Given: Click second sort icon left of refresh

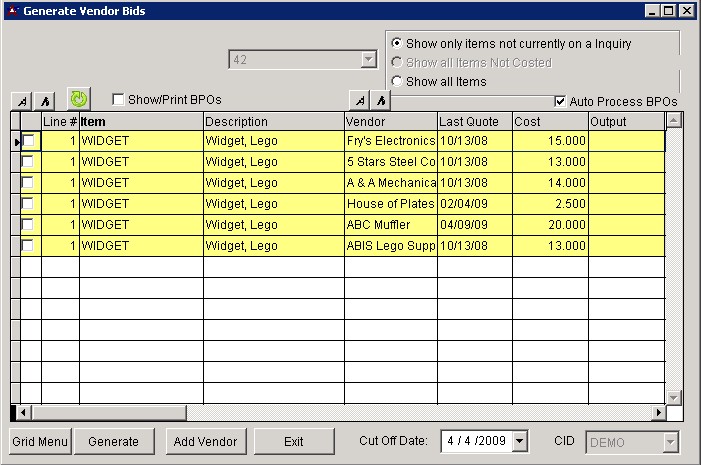Looking at the screenshot, I should click(x=44, y=101).
